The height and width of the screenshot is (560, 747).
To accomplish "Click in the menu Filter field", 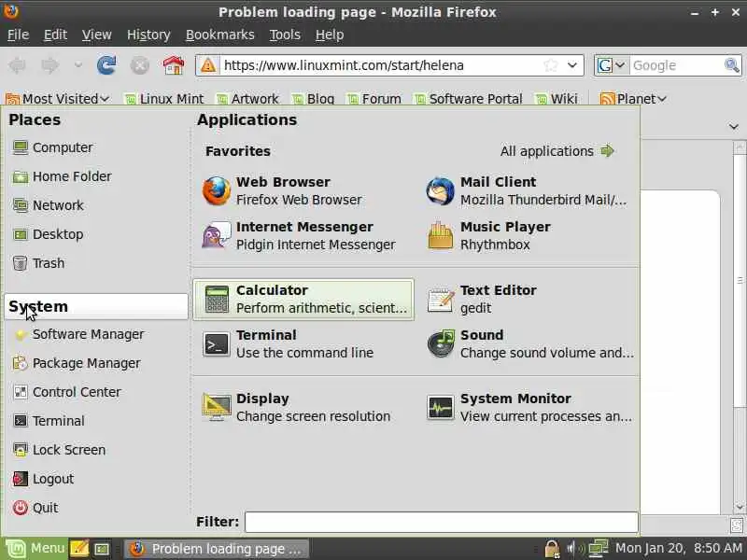I will point(441,522).
